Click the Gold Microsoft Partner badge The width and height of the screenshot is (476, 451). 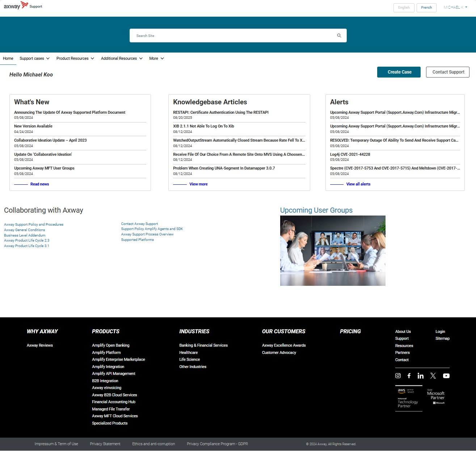pos(436,397)
